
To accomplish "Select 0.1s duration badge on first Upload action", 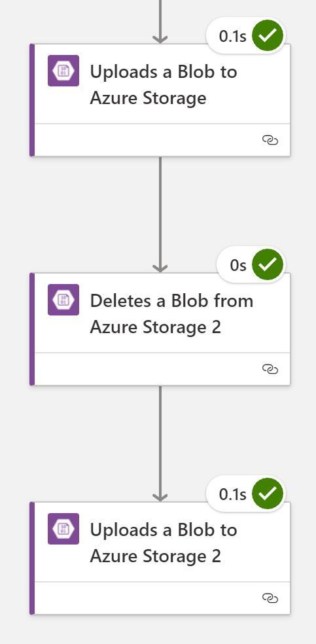I will pos(233,36).
